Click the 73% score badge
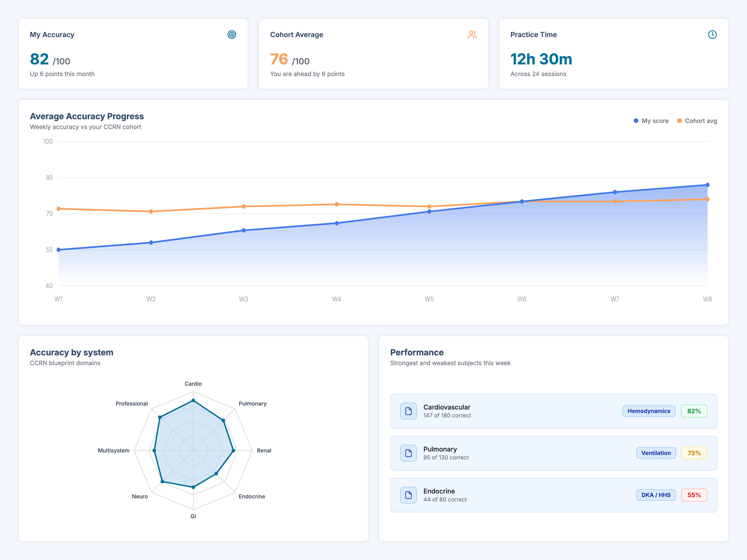This screenshot has height=560, width=747. coord(694,453)
